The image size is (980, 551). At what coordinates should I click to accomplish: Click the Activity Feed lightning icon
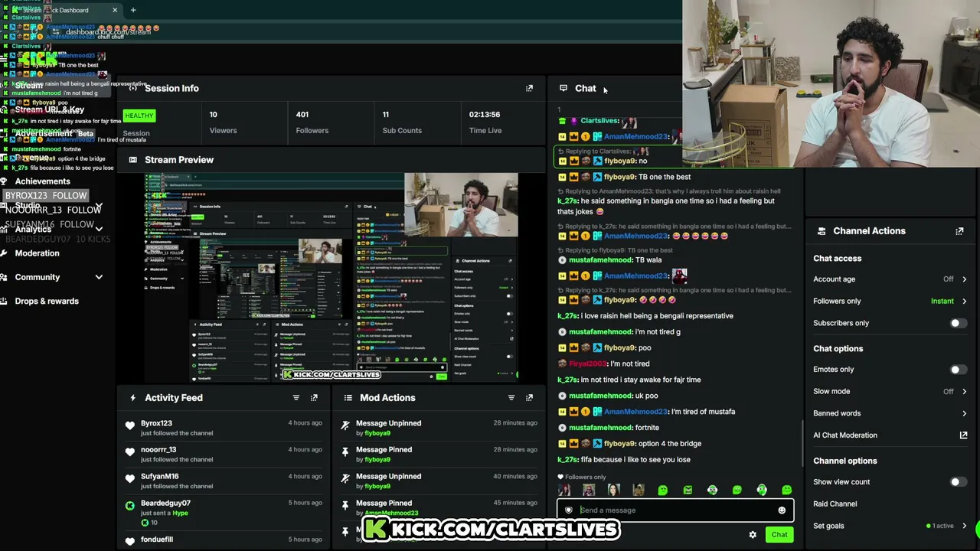click(x=133, y=398)
